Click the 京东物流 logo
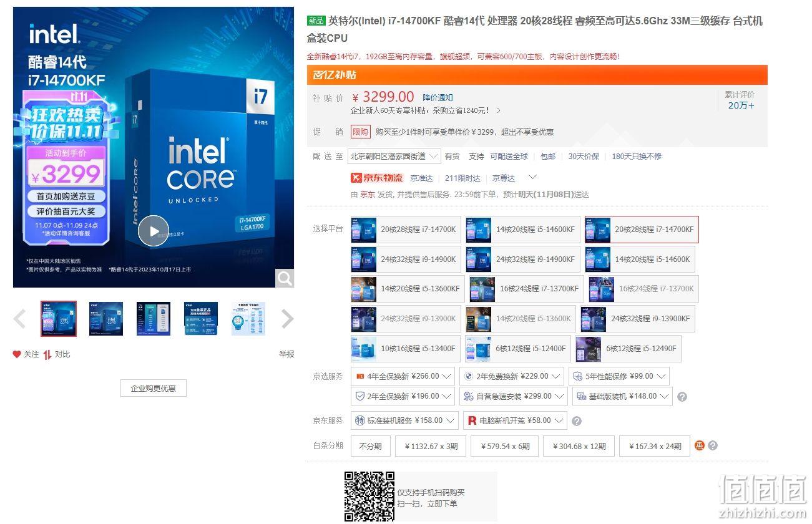The image size is (812, 524). [x=377, y=178]
